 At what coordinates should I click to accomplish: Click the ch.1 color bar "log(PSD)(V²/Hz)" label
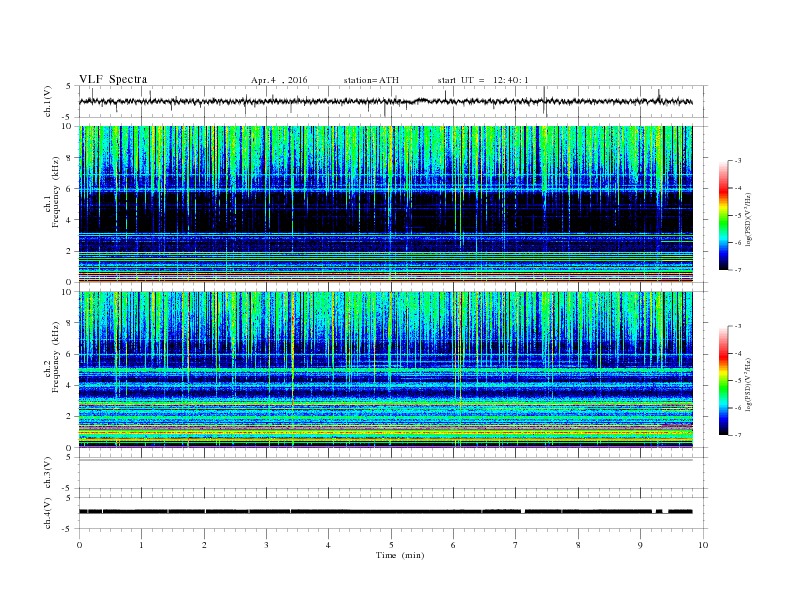point(748,219)
